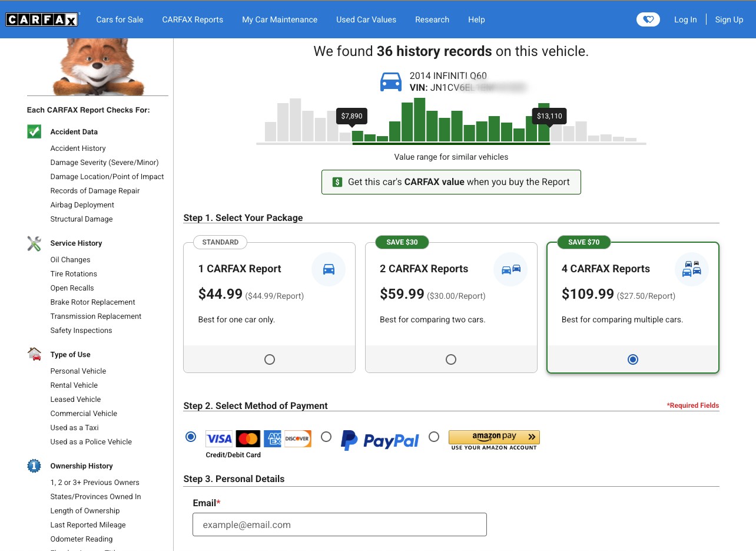Switch to the Cars for Sale section
The height and width of the screenshot is (551, 756).
pyautogui.click(x=120, y=19)
